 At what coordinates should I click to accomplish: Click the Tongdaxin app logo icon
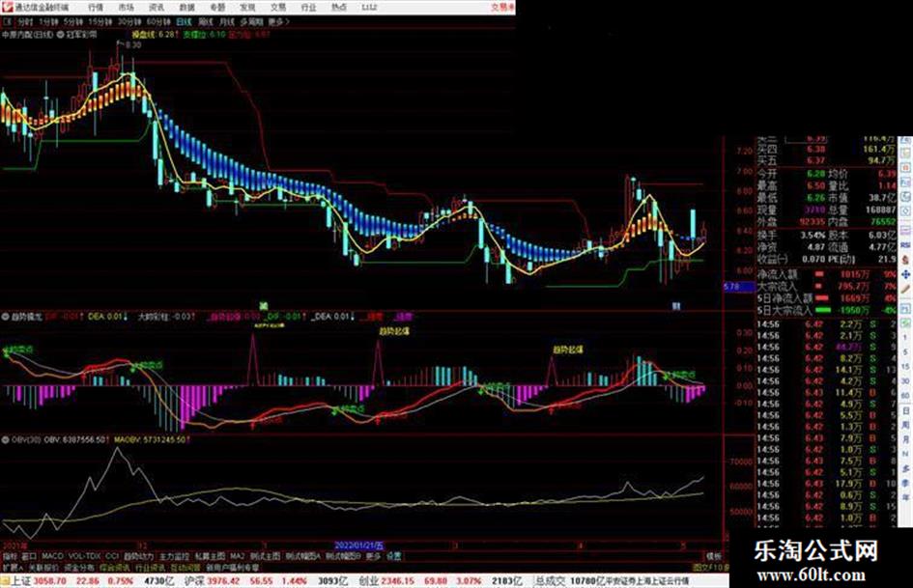tap(8, 7)
